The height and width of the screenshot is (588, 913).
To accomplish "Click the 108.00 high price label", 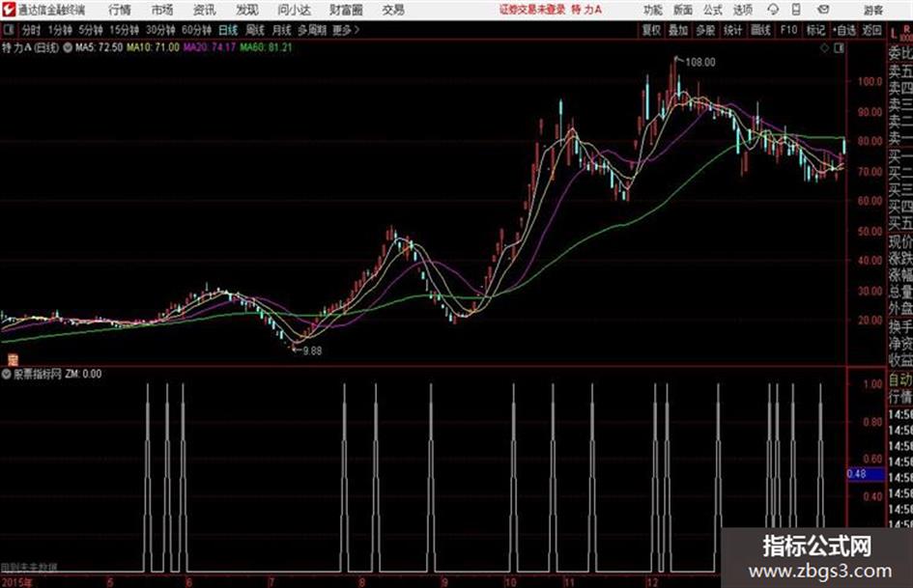I will [x=700, y=63].
